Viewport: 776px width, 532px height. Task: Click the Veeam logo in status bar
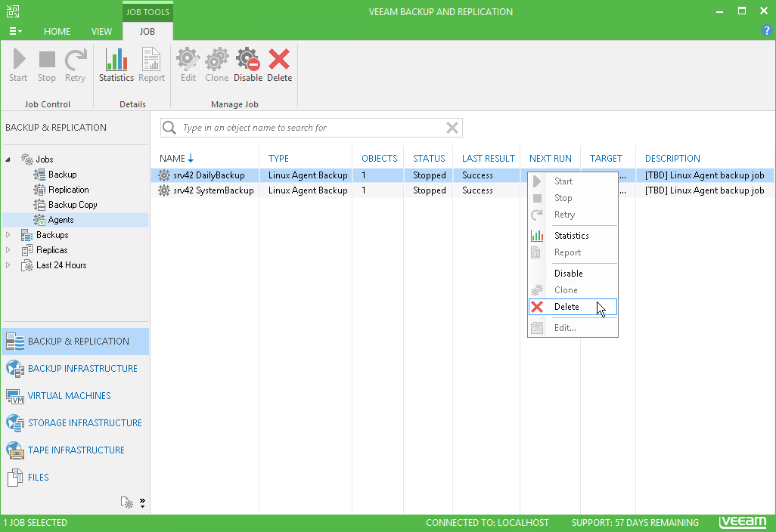[x=743, y=522]
